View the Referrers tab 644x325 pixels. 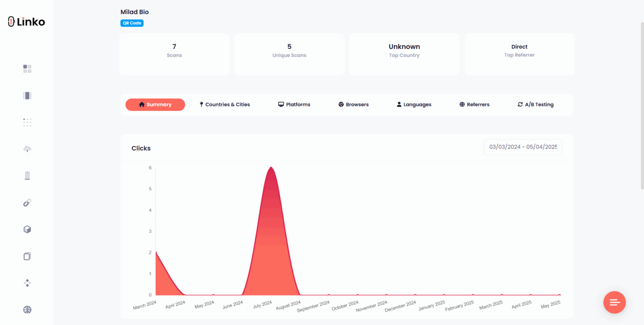[474, 105]
